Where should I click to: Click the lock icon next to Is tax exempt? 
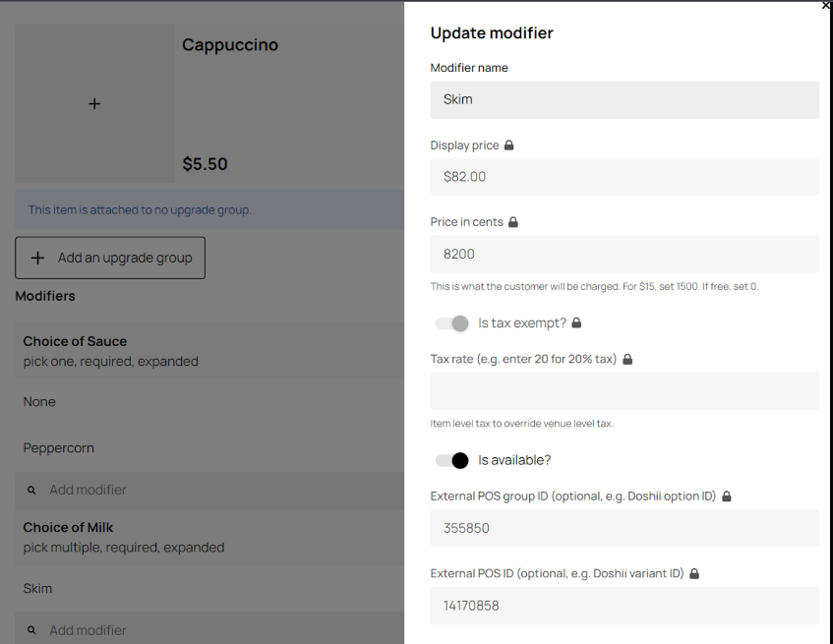coord(575,322)
